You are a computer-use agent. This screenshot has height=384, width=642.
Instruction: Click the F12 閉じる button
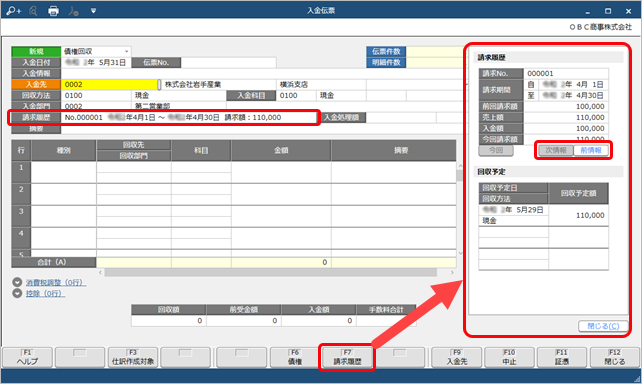[x=615, y=357]
